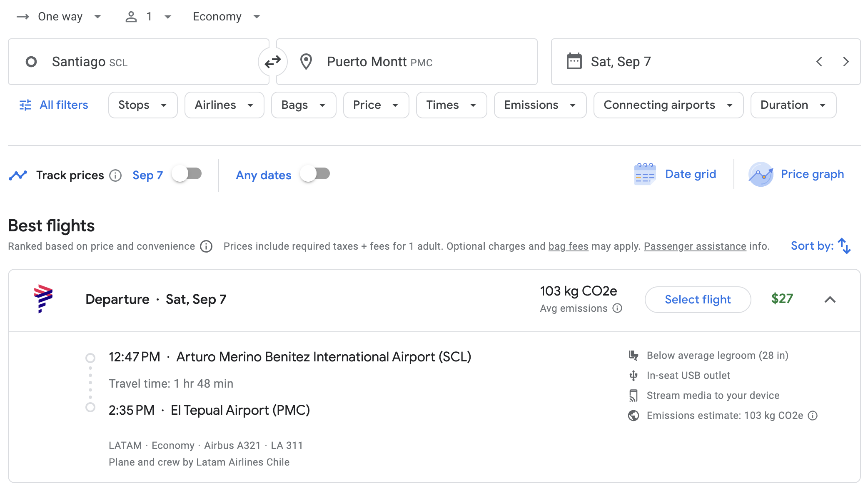Open the Price filter dropdown
This screenshot has width=868, height=486.
[x=376, y=105]
